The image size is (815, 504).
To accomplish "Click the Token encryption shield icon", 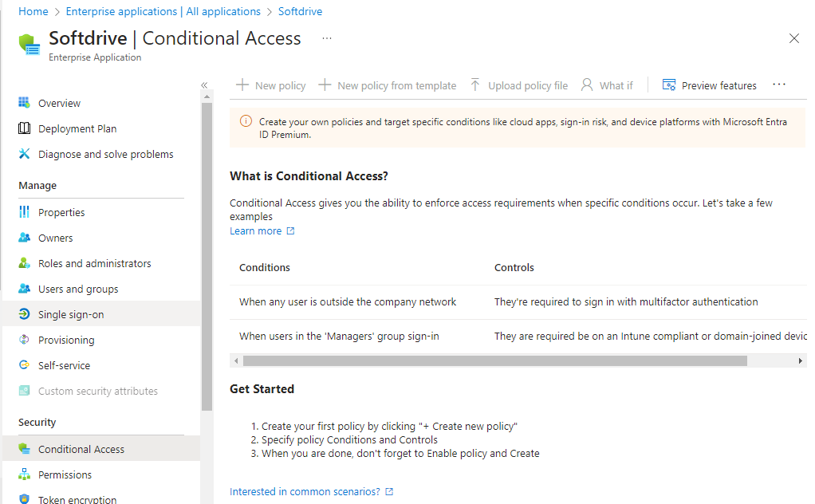I will (x=24, y=498).
